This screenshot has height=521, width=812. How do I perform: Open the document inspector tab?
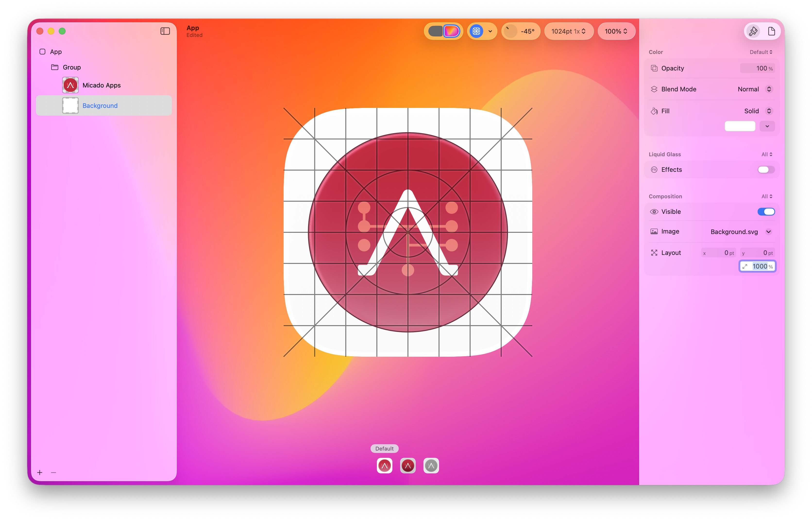(x=771, y=31)
